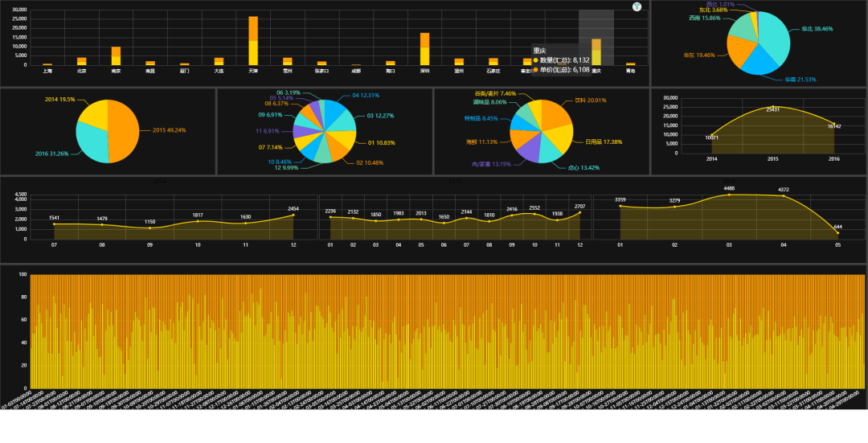Select the 2707 data point at month 12
Viewport: 868px width, 443px height.
(x=579, y=212)
